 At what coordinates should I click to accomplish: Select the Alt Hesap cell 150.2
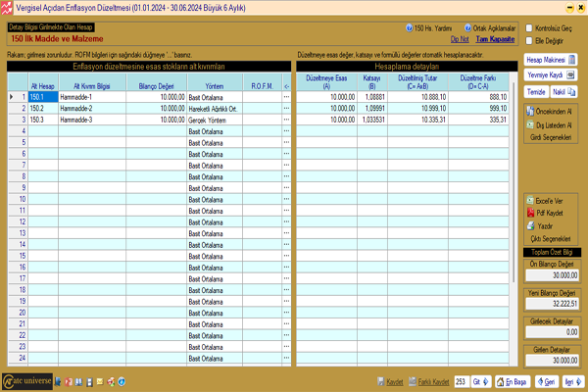[x=43, y=108]
